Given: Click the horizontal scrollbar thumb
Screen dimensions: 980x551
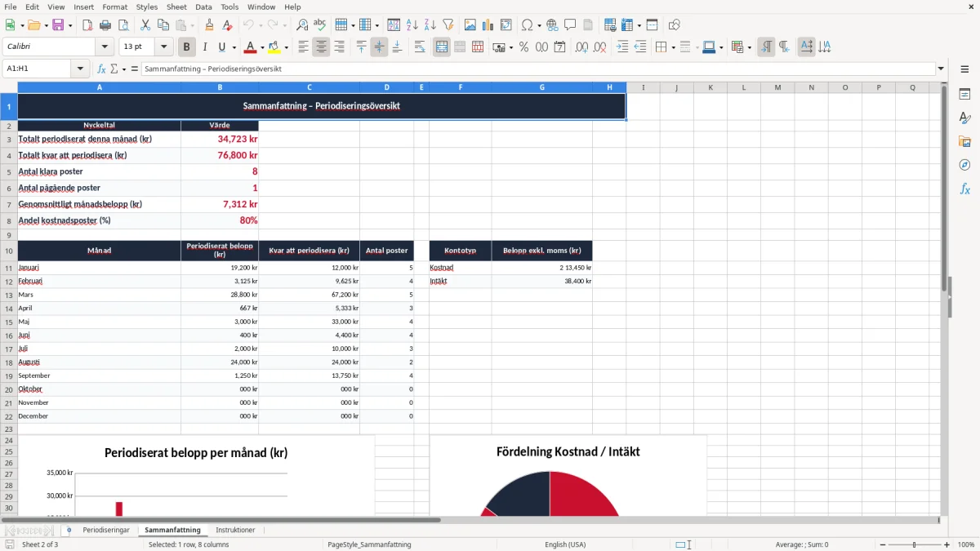Looking at the screenshot, I should tap(220, 520).
